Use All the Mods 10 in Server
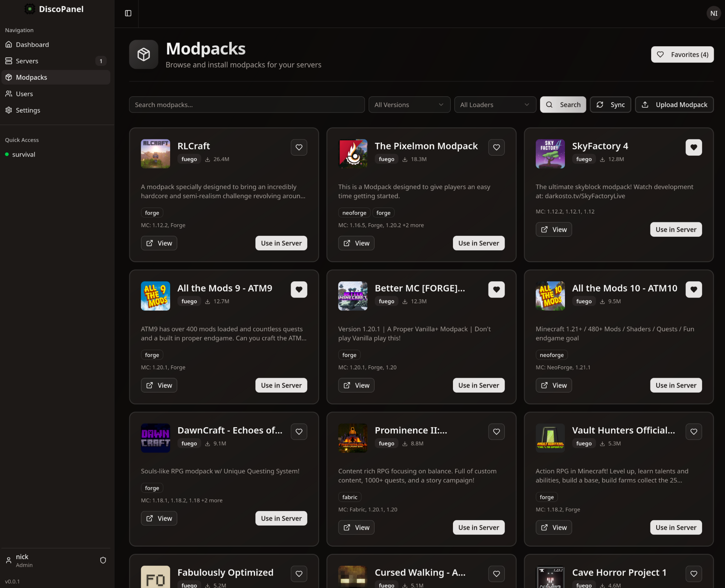Viewport: 725px width, 588px height. pos(676,385)
